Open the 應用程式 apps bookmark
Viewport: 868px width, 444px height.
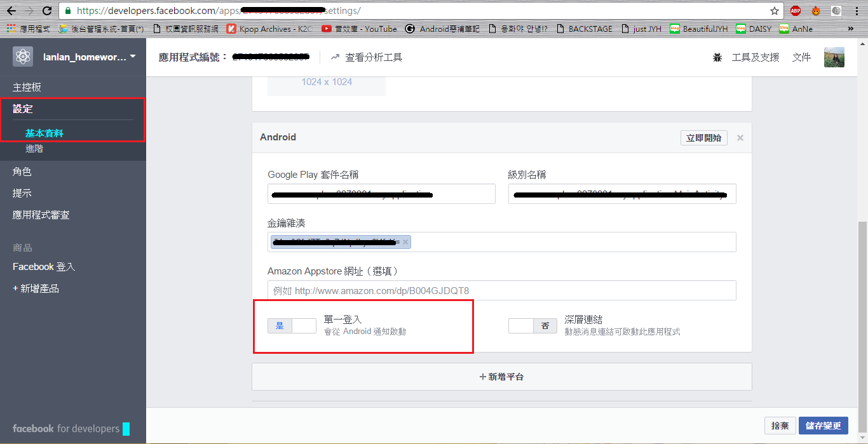28,29
